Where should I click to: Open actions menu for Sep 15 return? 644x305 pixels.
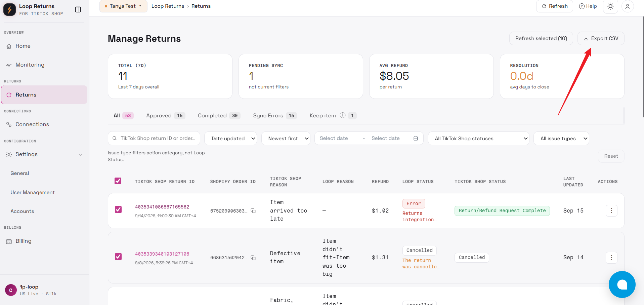pos(611,211)
